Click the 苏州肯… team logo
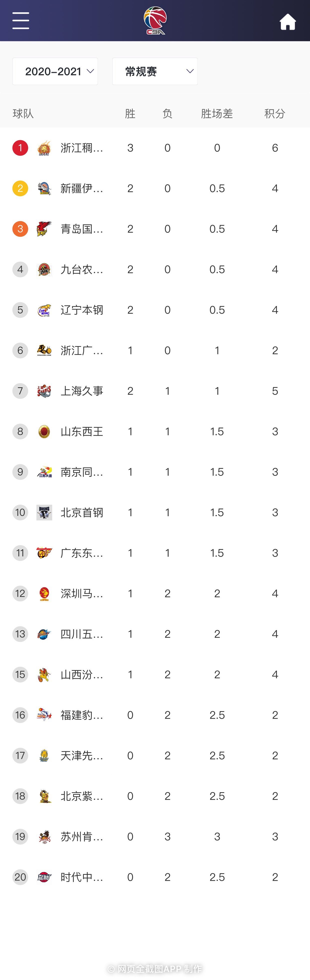 (x=44, y=837)
